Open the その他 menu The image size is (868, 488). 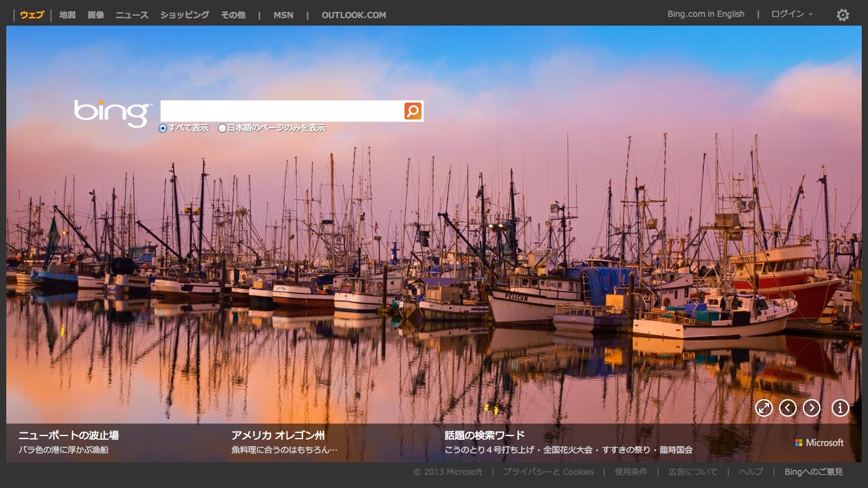tap(233, 15)
